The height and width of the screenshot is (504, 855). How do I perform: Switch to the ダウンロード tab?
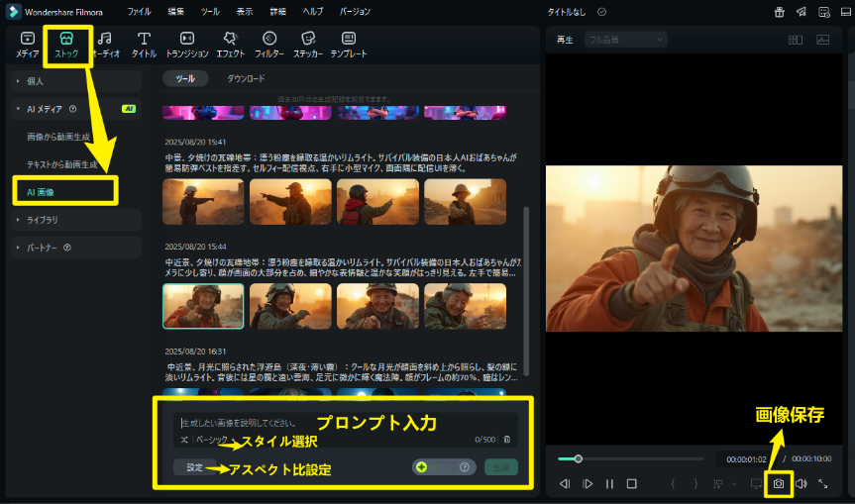tap(246, 78)
